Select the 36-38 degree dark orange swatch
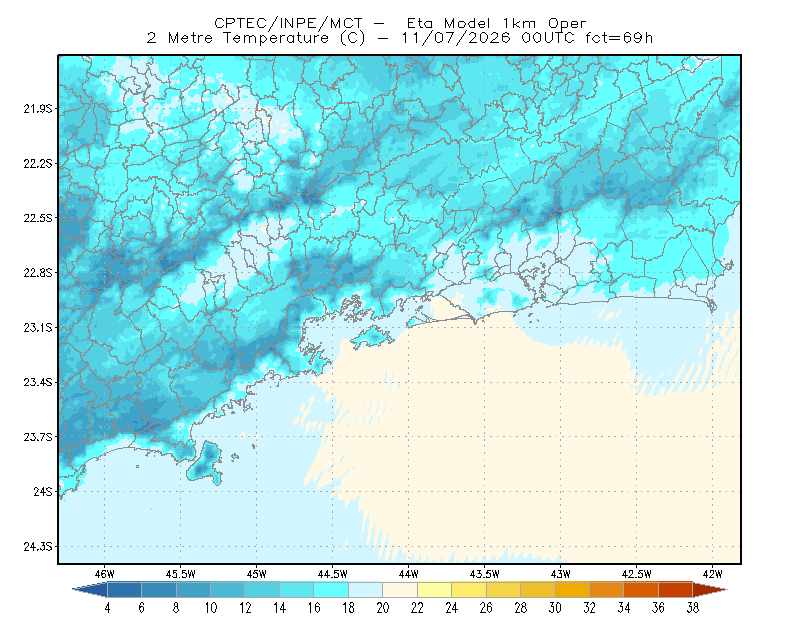This screenshot has width=800, height=618. coord(676,590)
